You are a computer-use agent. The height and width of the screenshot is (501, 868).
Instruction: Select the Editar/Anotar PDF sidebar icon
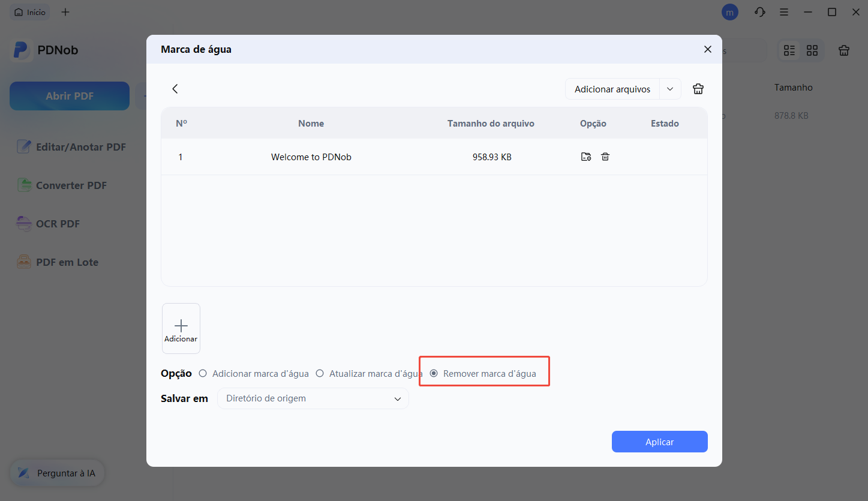pyautogui.click(x=24, y=146)
